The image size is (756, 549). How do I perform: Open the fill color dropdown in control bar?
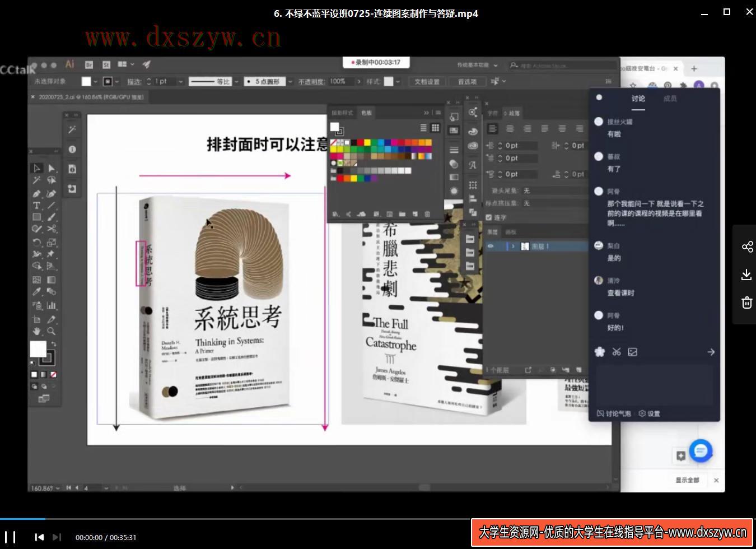[96, 81]
